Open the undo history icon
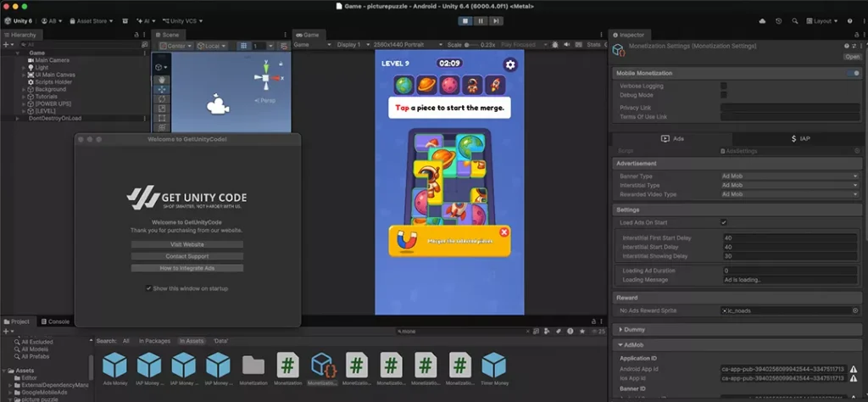868x402 pixels. click(779, 21)
